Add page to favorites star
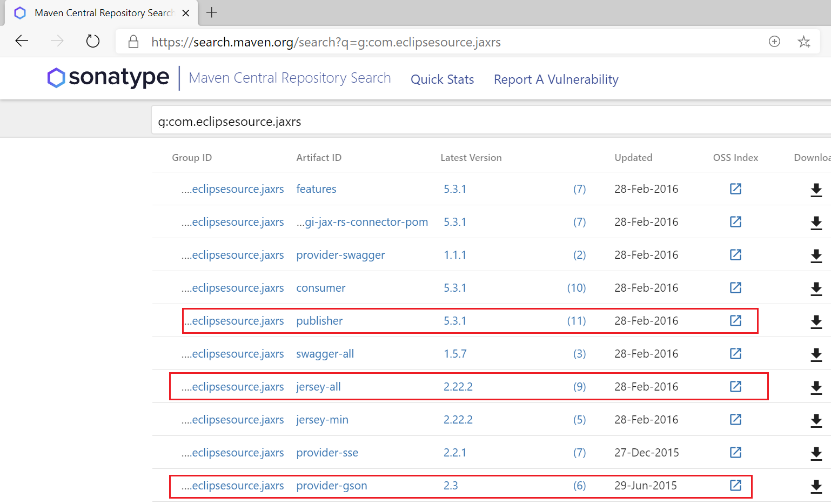 (x=804, y=42)
